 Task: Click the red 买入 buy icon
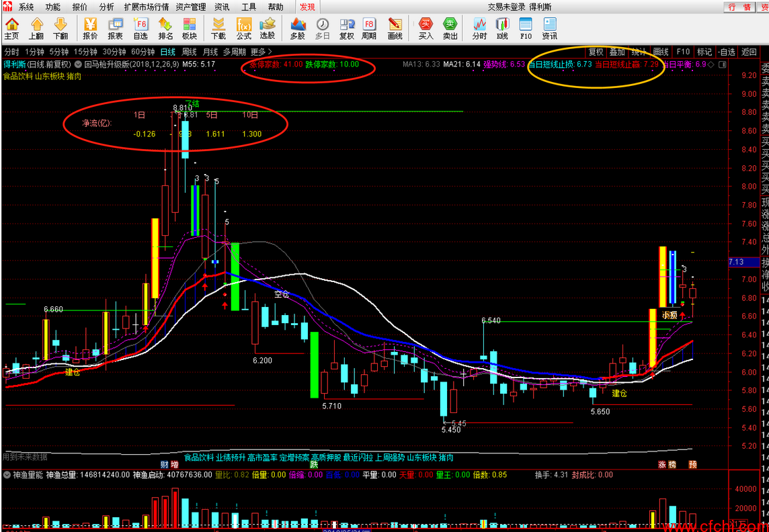coord(426,28)
